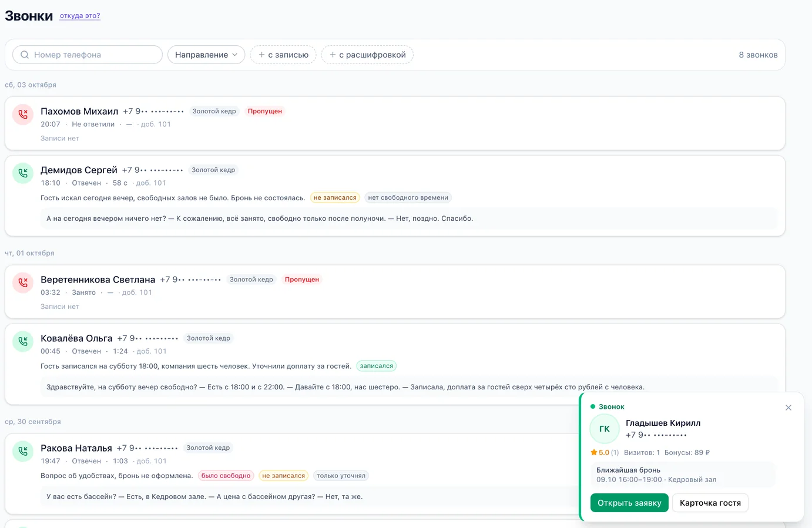Click search magnifier icon in phone field
812x528 pixels.
point(25,55)
